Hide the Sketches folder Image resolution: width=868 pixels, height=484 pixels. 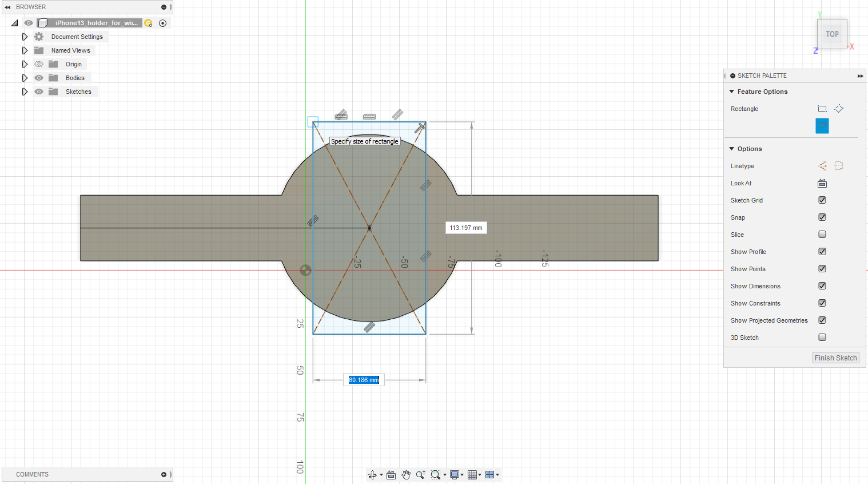(39, 92)
